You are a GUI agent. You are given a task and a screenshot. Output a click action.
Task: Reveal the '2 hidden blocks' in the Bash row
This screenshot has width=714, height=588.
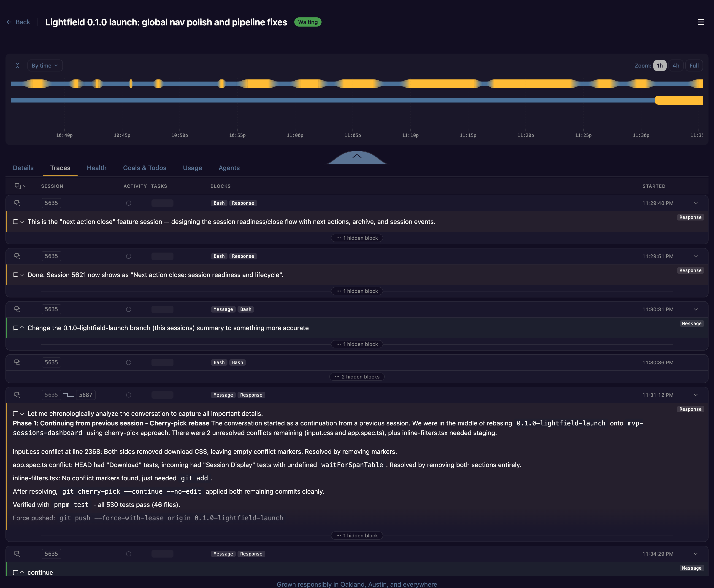tap(357, 377)
